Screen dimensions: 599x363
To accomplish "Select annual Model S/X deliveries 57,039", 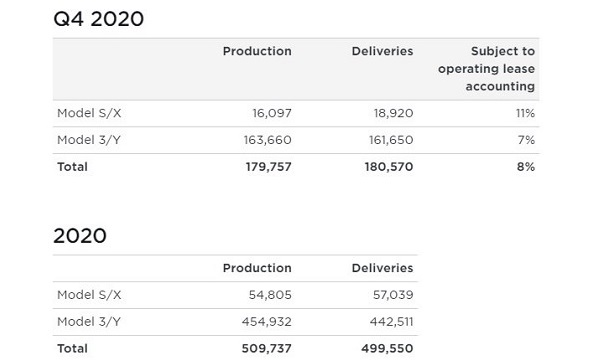I will pos(393,295).
